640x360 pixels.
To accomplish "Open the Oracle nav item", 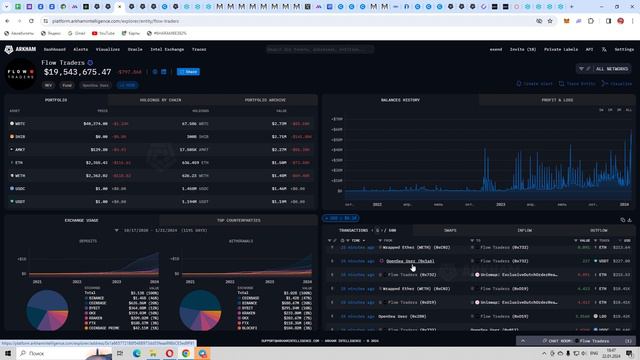I will pos(135,49).
